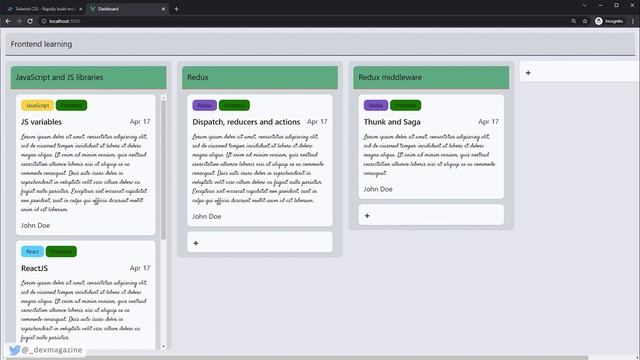The image size is (640, 360).
Task: Add a new column with the plus button
Action: (x=528, y=73)
